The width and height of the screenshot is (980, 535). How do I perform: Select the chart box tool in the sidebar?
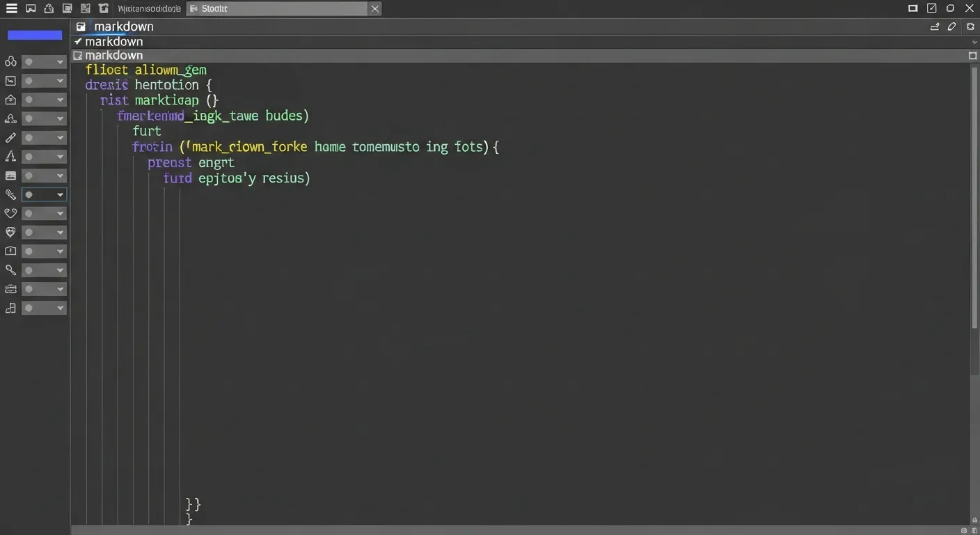click(x=10, y=81)
